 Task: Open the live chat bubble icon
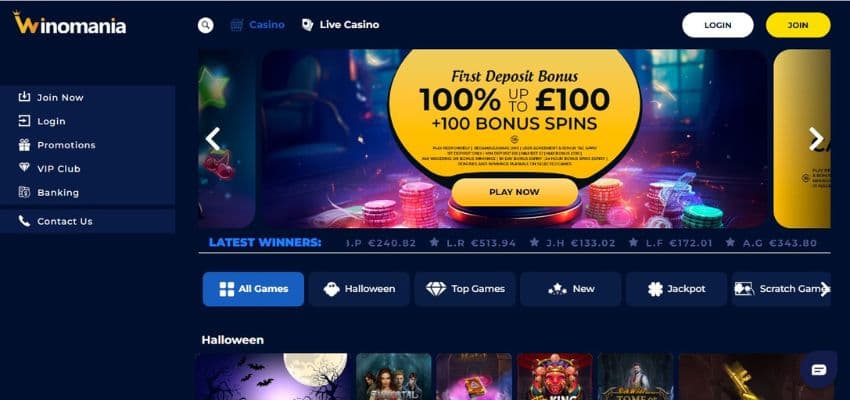tap(819, 370)
